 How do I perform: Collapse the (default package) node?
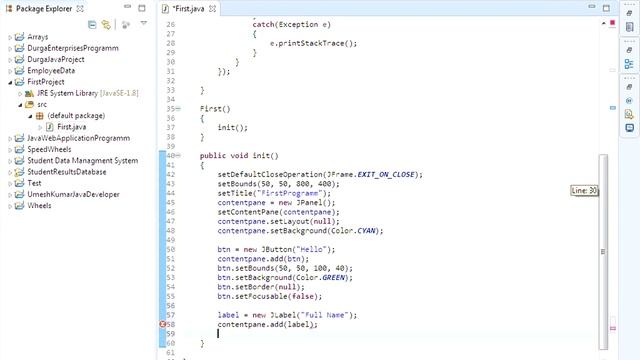coord(30,116)
